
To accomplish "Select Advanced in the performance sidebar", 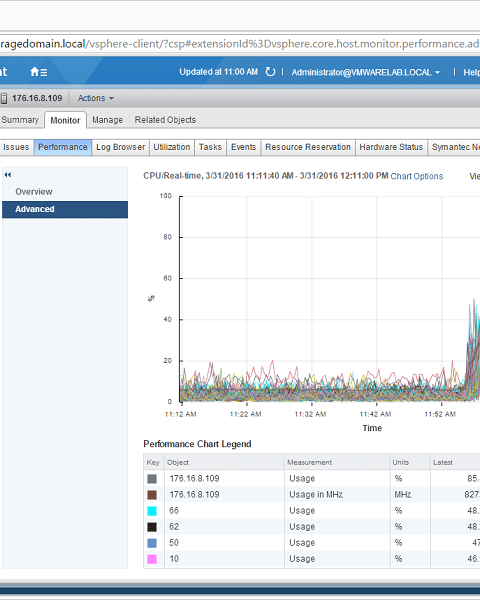I will tap(65, 209).
